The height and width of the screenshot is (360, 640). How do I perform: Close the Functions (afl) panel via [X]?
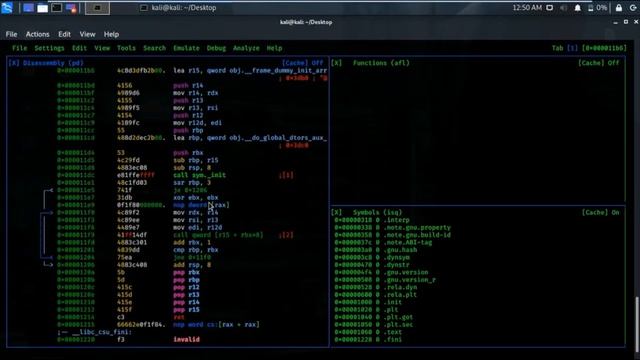tap(336, 63)
